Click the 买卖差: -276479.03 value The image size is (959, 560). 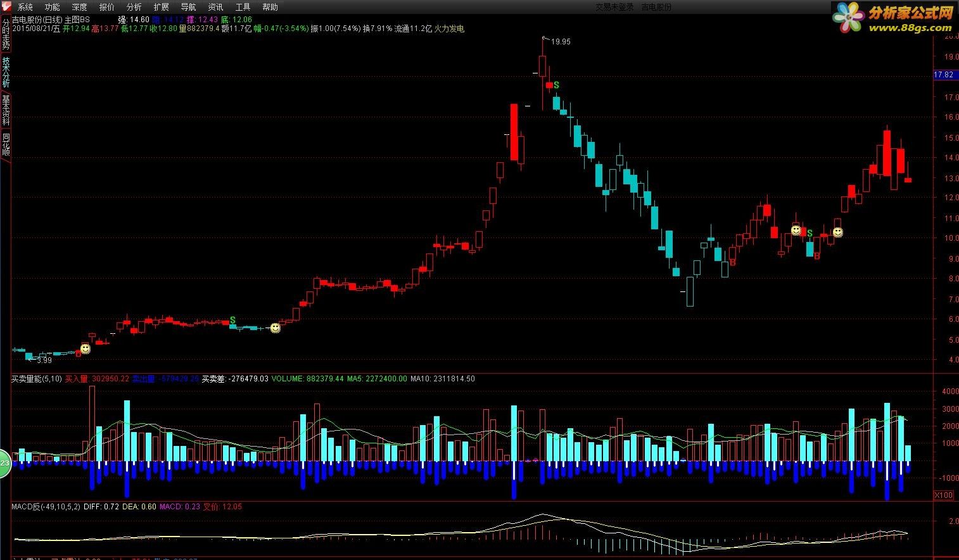(x=235, y=379)
